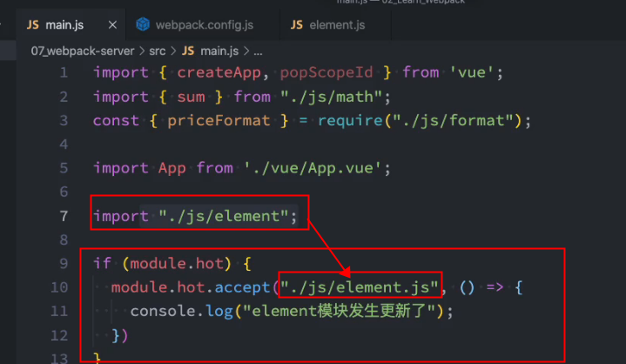The image size is (626, 364).
Task: Click the JS icon on main.js tab
Action: (x=33, y=25)
